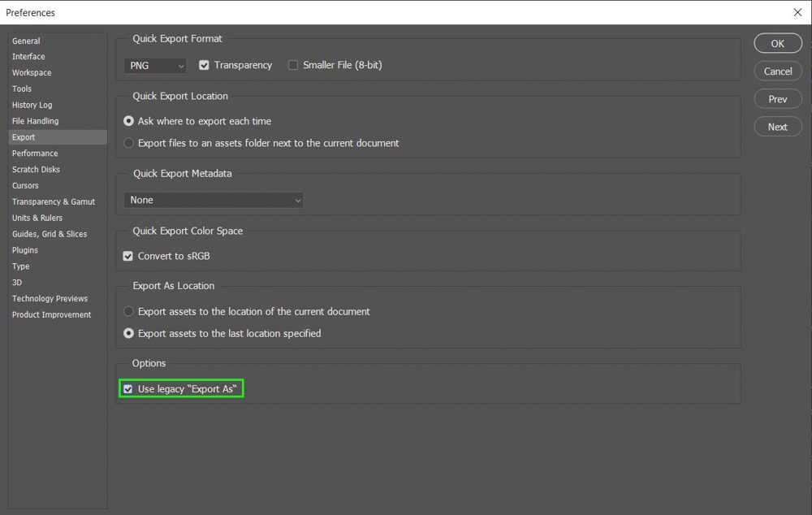Viewport: 812px width, 515px height.
Task: Open Units & Rulers preferences
Action: coord(37,218)
